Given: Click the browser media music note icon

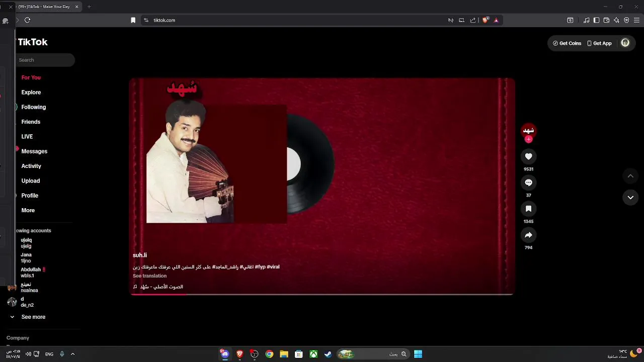Looking at the screenshot, I should tap(587, 20).
